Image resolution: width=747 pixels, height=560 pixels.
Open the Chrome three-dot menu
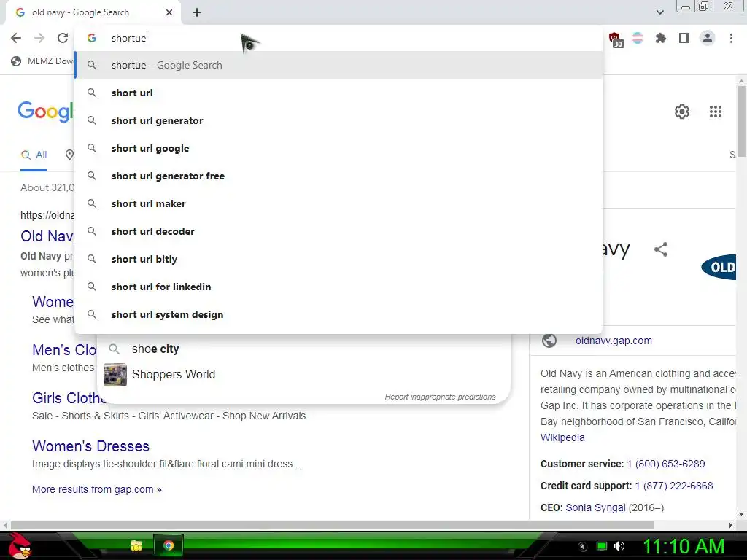(x=731, y=38)
